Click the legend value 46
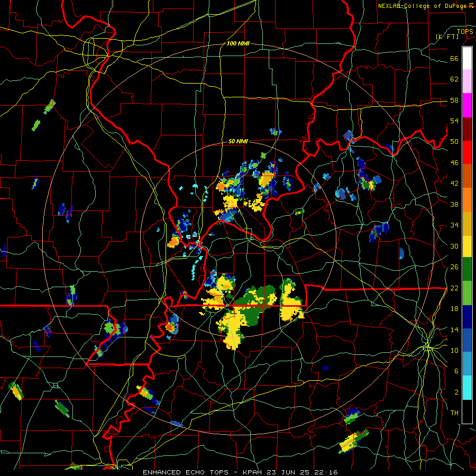 click(454, 163)
